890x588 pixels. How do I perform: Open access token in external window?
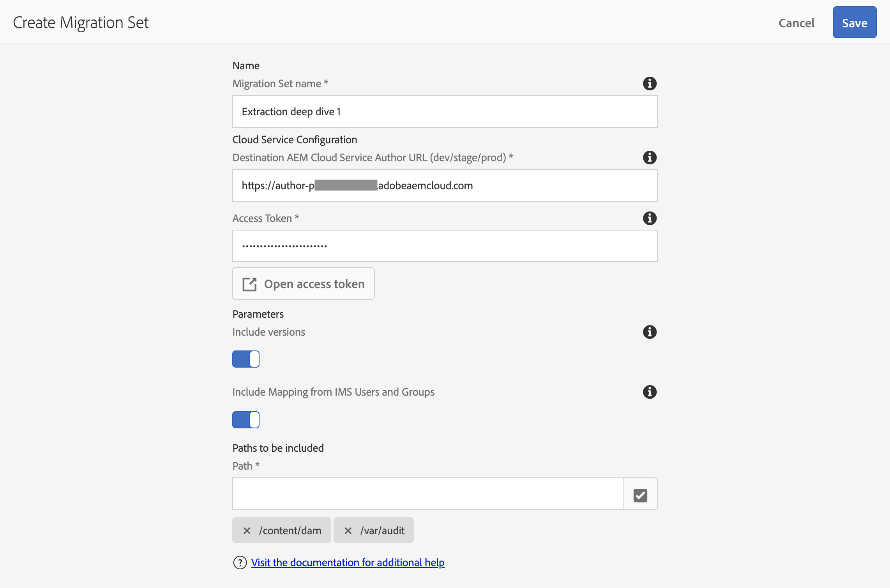tap(303, 283)
